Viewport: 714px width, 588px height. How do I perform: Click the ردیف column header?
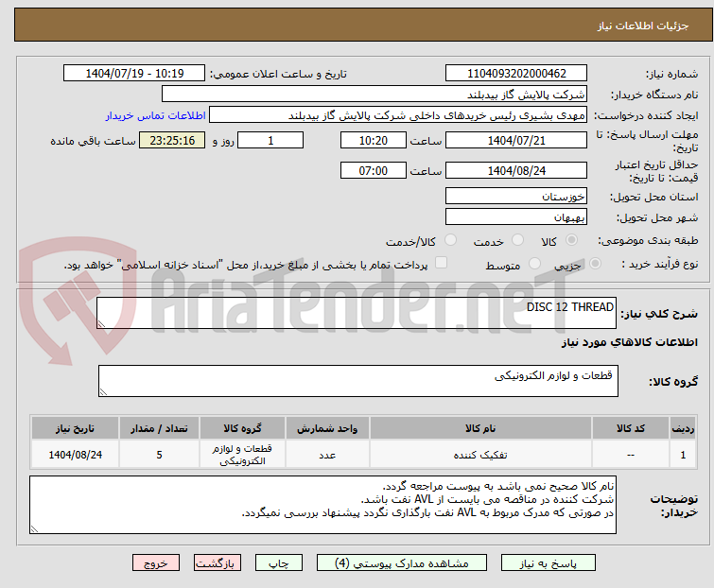[x=683, y=428]
